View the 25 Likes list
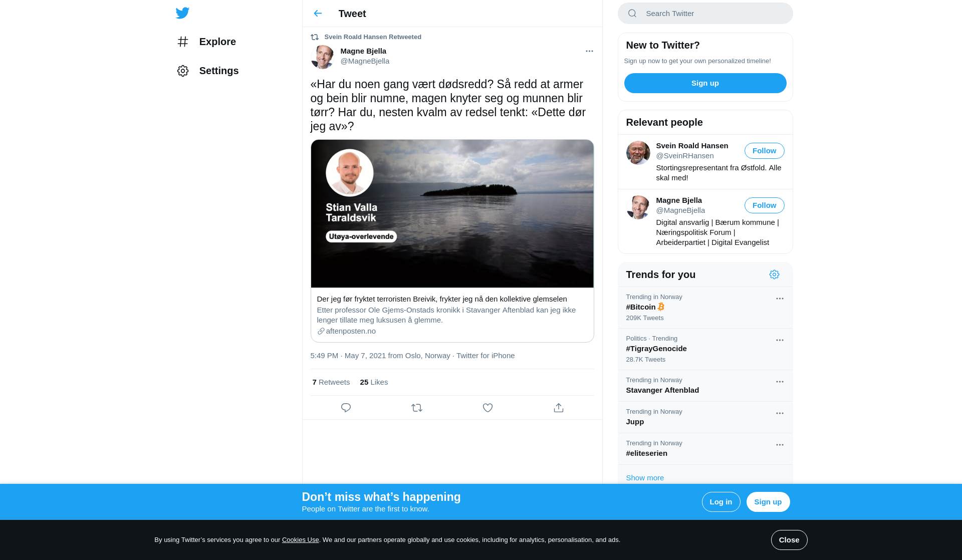This screenshot has height=560, width=962. tap(374, 382)
